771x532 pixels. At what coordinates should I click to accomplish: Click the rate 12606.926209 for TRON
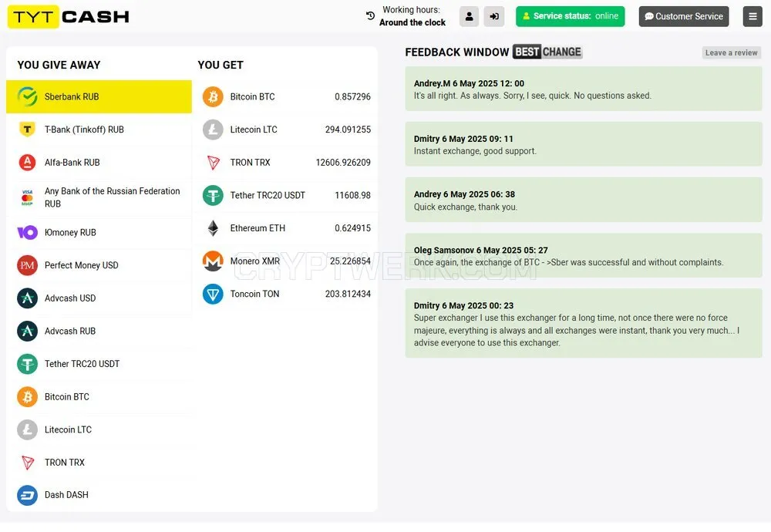tap(343, 162)
